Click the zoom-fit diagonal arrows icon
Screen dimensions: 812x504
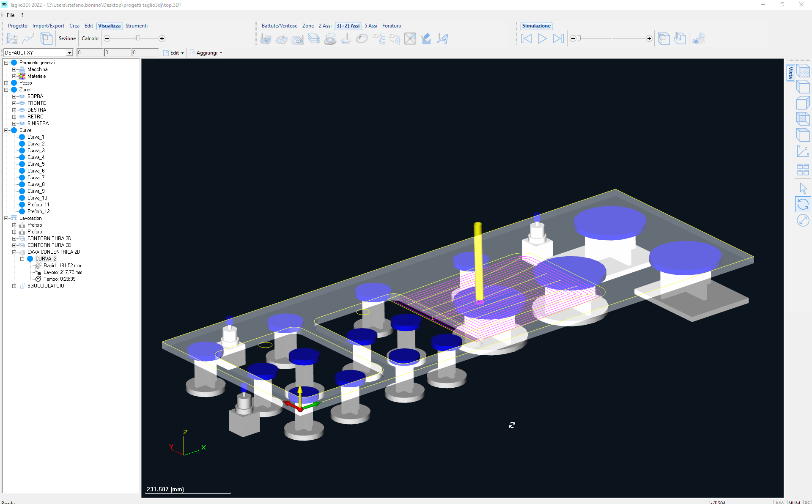tap(802, 220)
